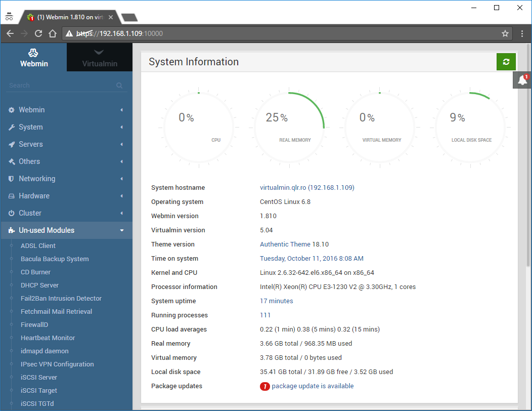Viewport: 532px width, 411px height.
Task: Click the Others hammer icon
Action: point(12,161)
